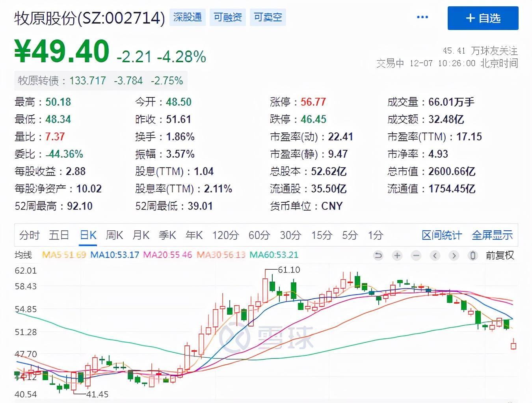
Task: Click the 52周最高 value 92.10
Action: click(80, 206)
